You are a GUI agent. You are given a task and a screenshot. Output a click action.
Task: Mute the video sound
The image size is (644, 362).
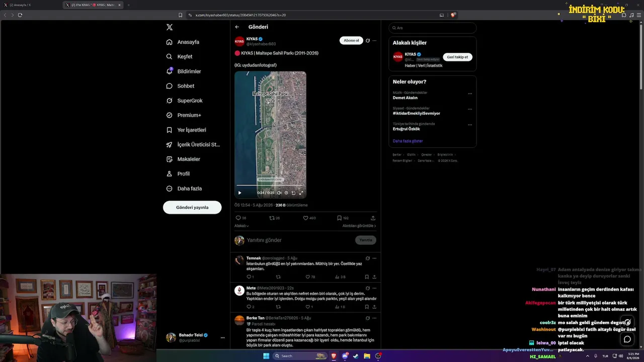pos(279,193)
